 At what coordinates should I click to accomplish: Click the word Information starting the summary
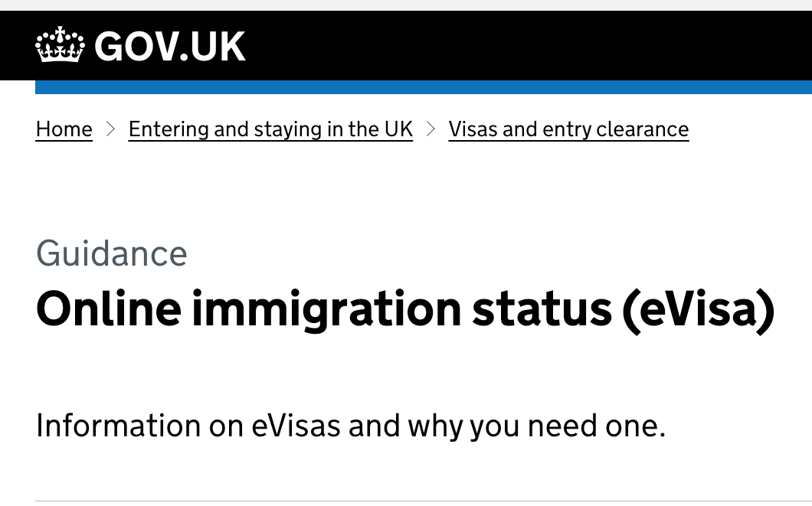point(118,426)
